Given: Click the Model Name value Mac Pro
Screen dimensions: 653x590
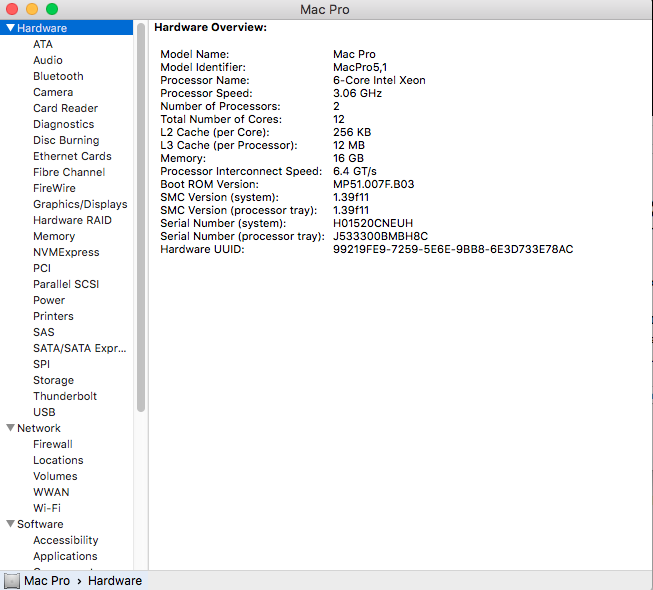Looking at the screenshot, I should [x=354, y=54].
